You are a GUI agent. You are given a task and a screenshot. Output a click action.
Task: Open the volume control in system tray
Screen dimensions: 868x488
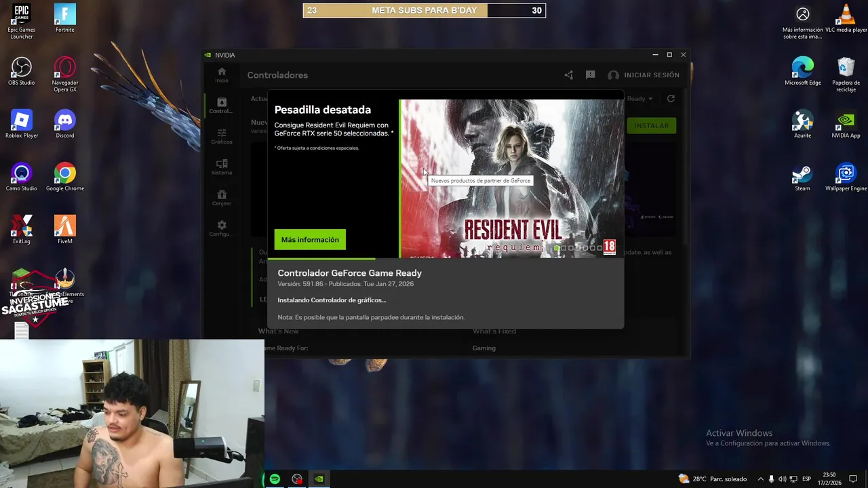(782, 479)
